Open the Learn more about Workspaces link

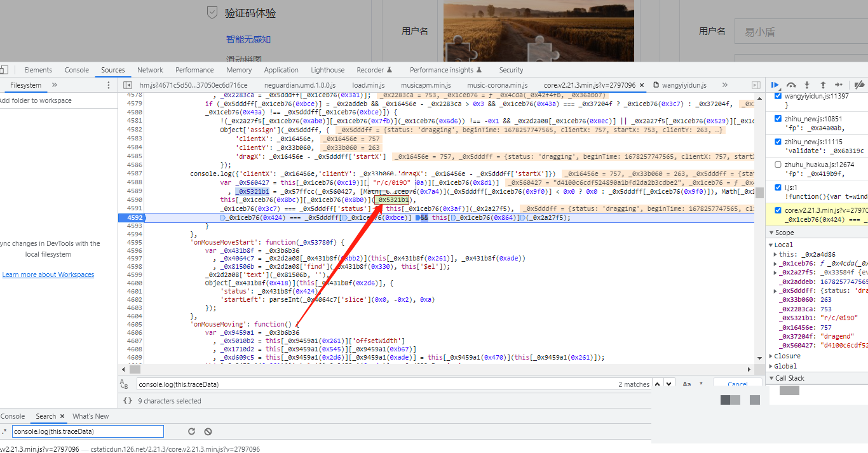(48, 274)
